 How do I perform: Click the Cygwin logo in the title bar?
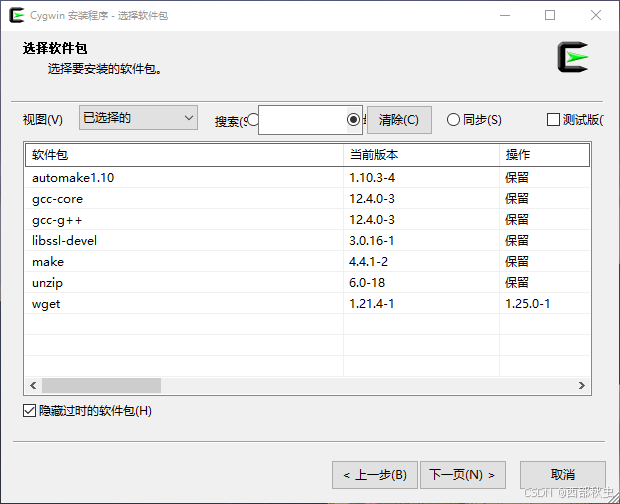(x=17, y=15)
